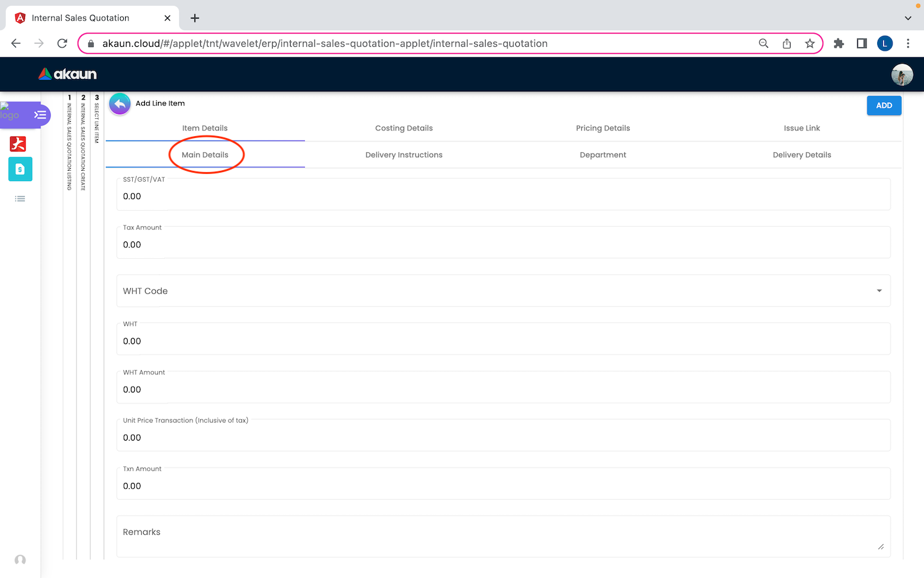Open the Delivery Instructions sub-tab
This screenshot has width=924, height=578.
click(404, 155)
